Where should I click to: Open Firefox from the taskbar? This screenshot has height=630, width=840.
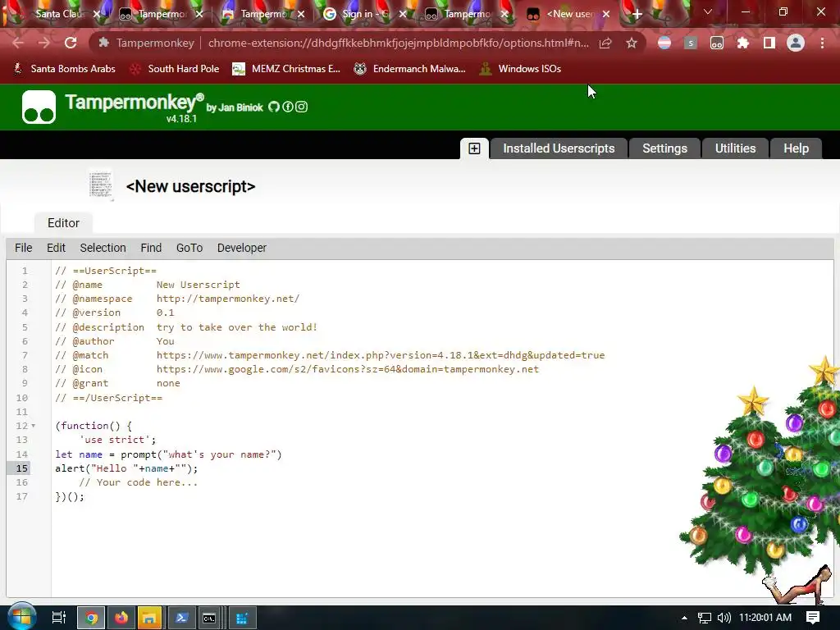(x=121, y=618)
